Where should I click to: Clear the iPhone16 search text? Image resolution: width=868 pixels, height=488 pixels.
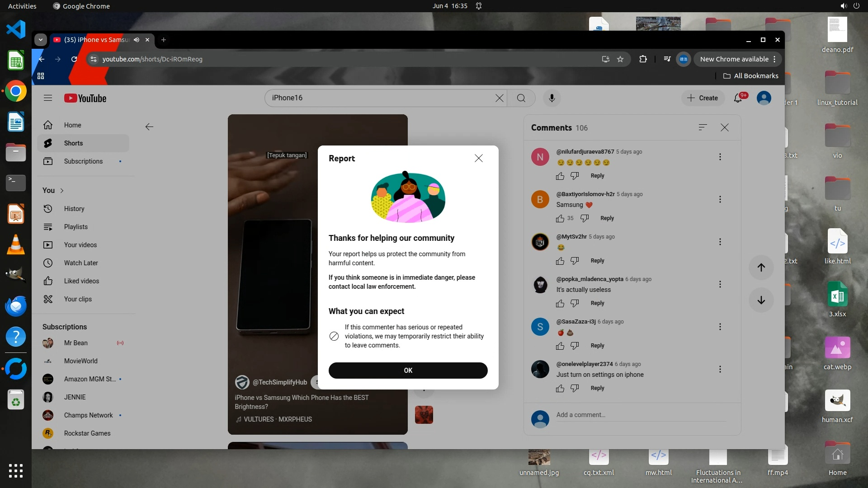(x=499, y=98)
